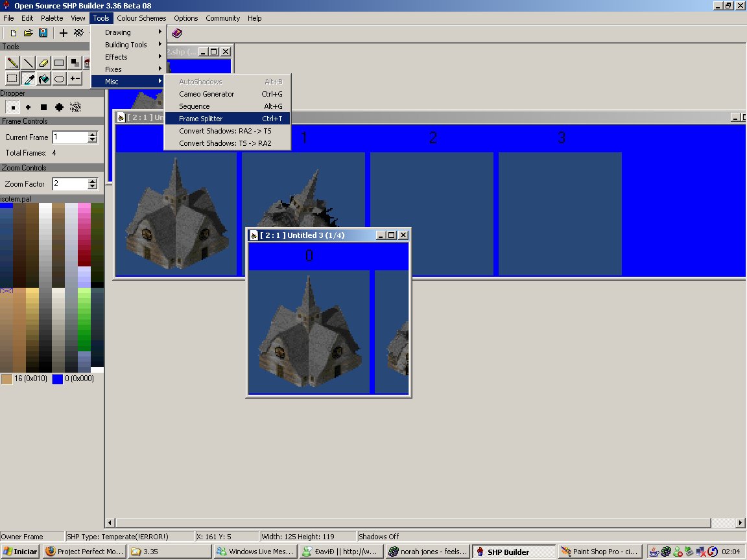The height and width of the screenshot is (560, 747).
Task: Select the Ellipse tool
Action: tap(59, 78)
